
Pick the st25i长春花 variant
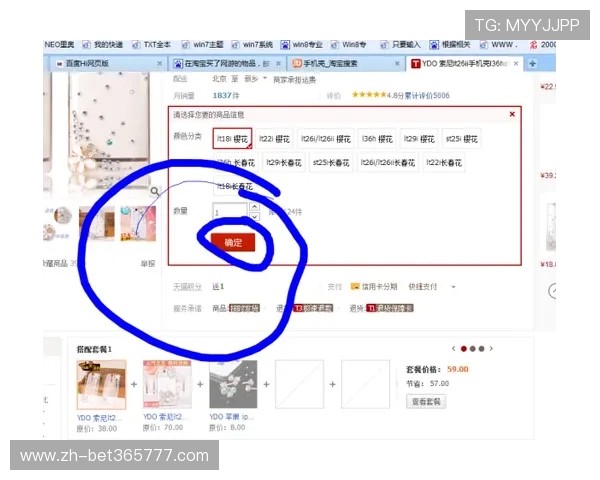pyautogui.click(x=331, y=163)
